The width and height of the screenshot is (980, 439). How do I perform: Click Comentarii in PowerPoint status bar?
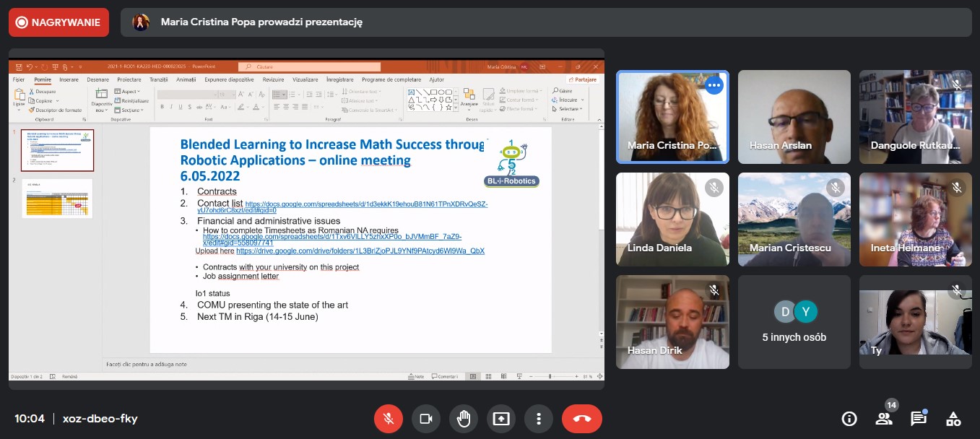pos(444,376)
